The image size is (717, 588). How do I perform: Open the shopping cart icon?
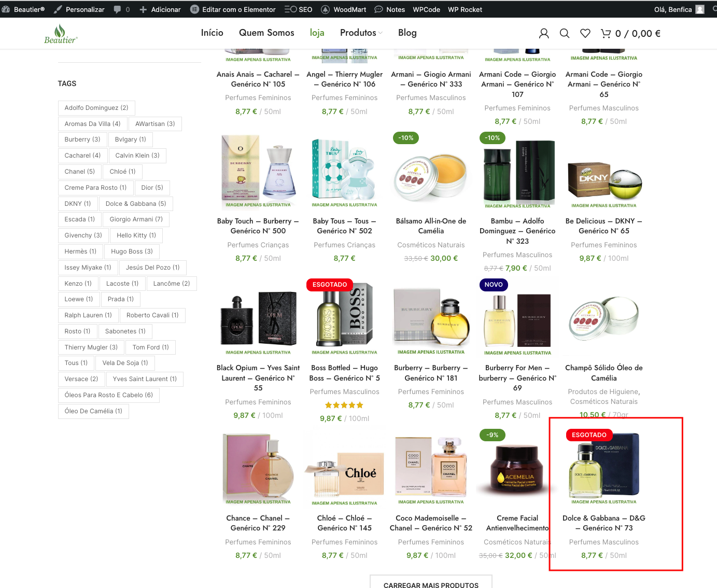pyautogui.click(x=606, y=33)
